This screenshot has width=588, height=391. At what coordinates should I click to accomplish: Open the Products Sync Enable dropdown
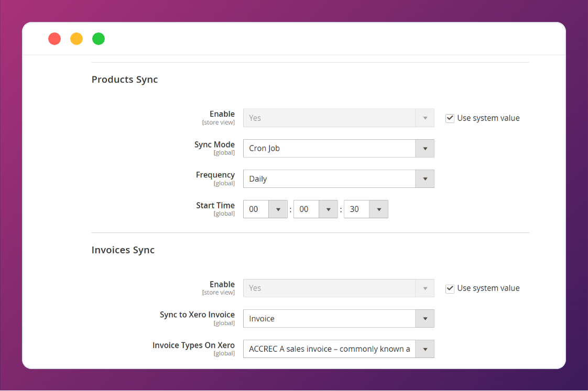pyautogui.click(x=339, y=118)
